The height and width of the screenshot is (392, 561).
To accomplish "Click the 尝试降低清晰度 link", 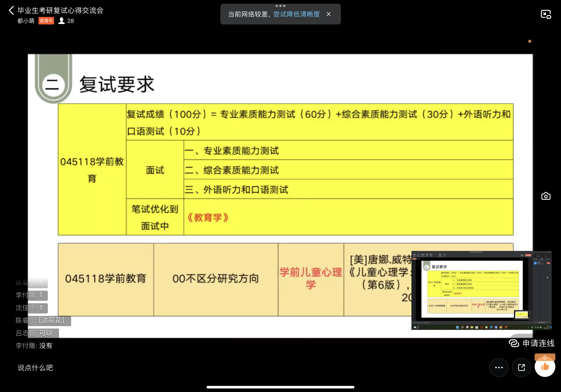I will pos(296,14).
